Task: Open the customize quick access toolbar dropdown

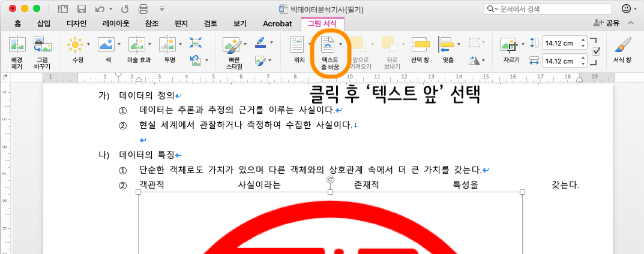Action: 162,8
